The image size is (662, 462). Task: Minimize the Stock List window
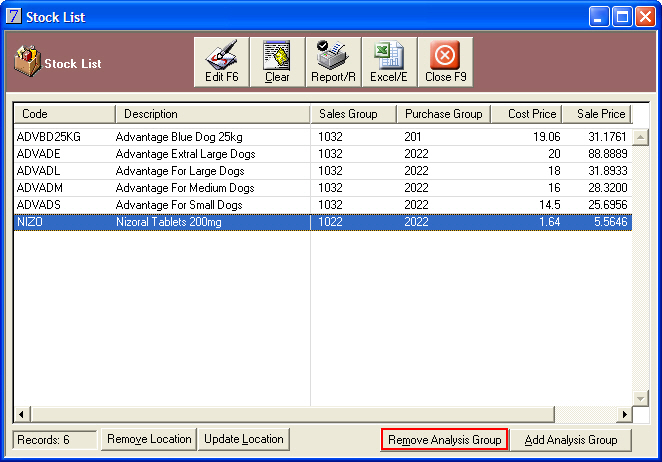click(x=599, y=17)
